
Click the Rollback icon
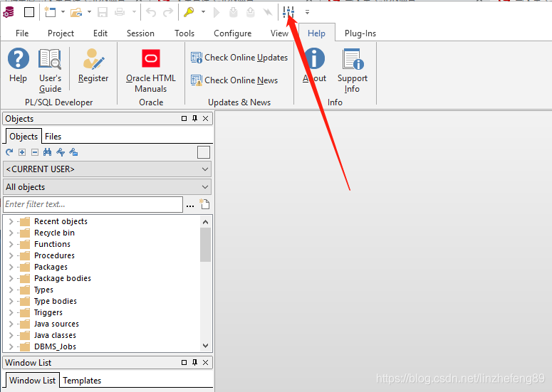coord(250,12)
